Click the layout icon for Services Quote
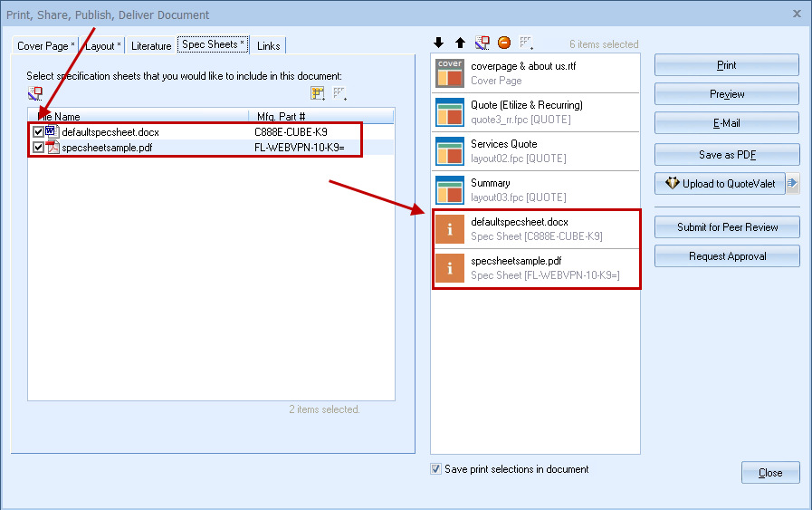 tap(450, 150)
